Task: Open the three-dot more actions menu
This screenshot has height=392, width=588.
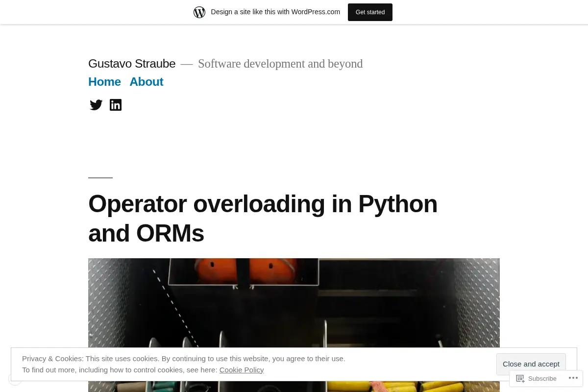Action: tap(573, 378)
